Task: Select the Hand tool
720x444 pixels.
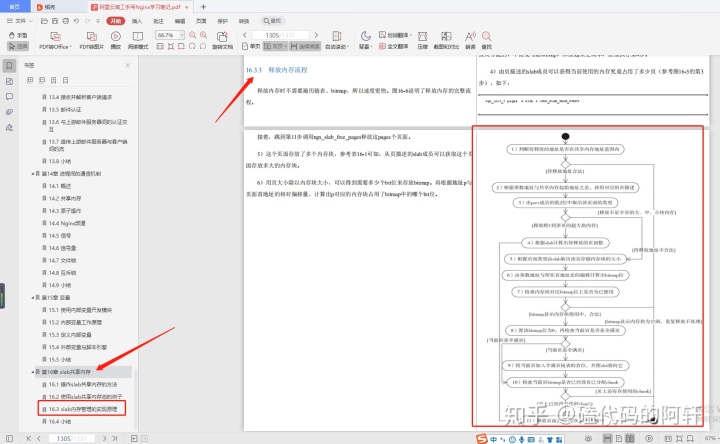Action: [x=18, y=35]
